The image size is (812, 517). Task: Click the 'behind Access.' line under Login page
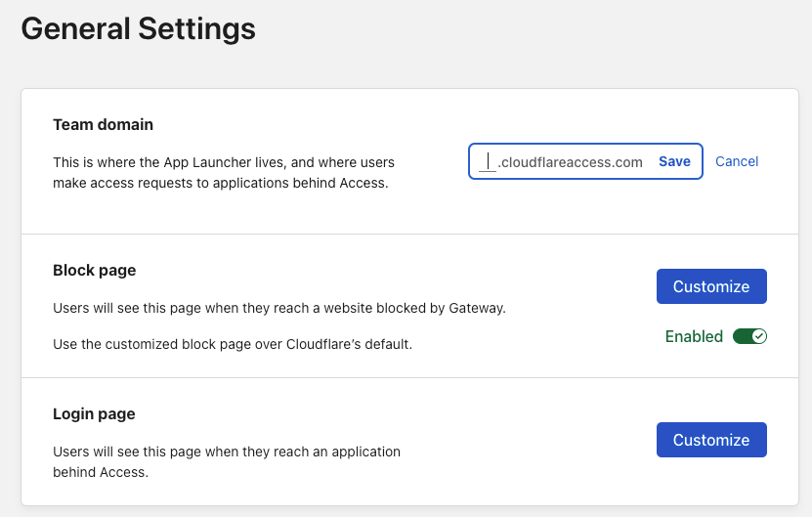[x=101, y=472]
